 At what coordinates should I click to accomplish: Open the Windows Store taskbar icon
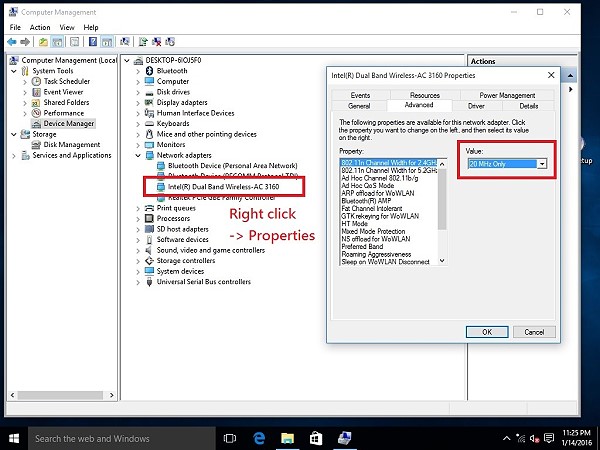[314, 438]
